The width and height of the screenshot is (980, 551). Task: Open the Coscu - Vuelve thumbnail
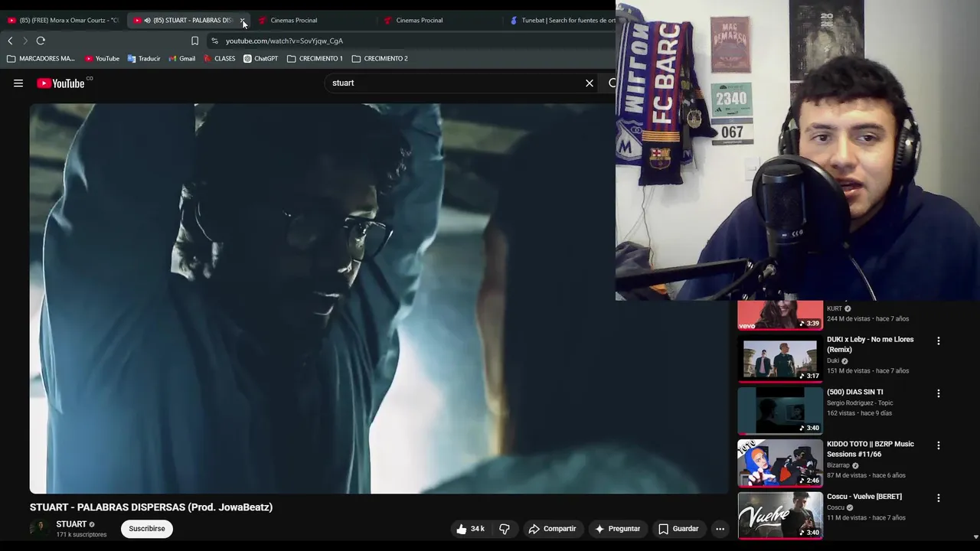pyautogui.click(x=780, y=514)
